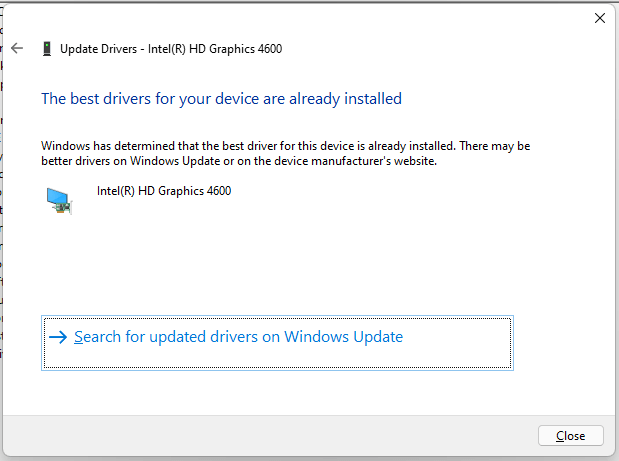
Task: Click the device icon beside Update Drivers title
Action: (x=47, y=49)
